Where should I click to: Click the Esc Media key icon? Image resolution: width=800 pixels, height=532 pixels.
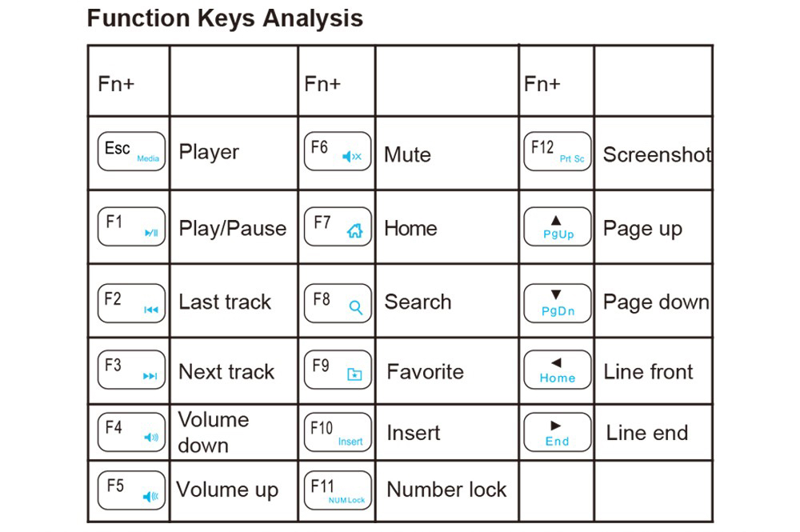131,151
